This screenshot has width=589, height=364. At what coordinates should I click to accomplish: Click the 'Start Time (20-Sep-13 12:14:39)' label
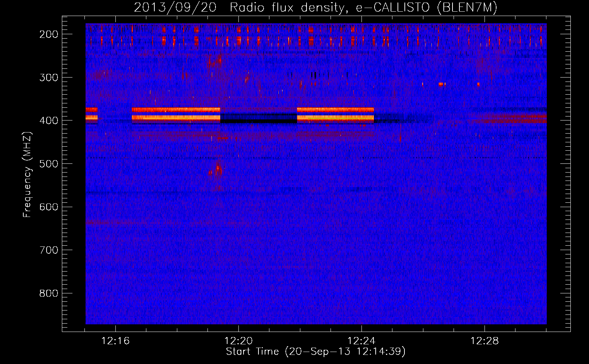point(316,352)
